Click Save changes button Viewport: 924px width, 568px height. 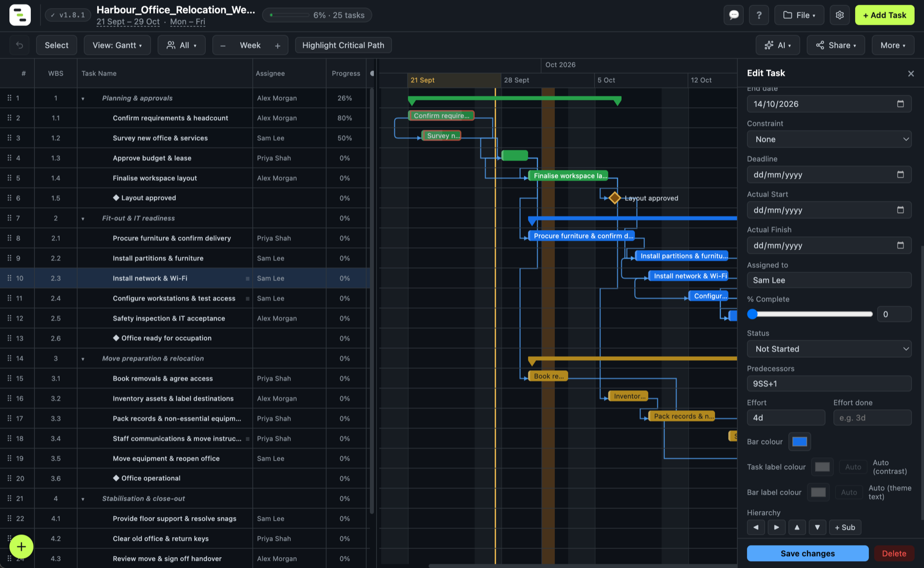807,553
